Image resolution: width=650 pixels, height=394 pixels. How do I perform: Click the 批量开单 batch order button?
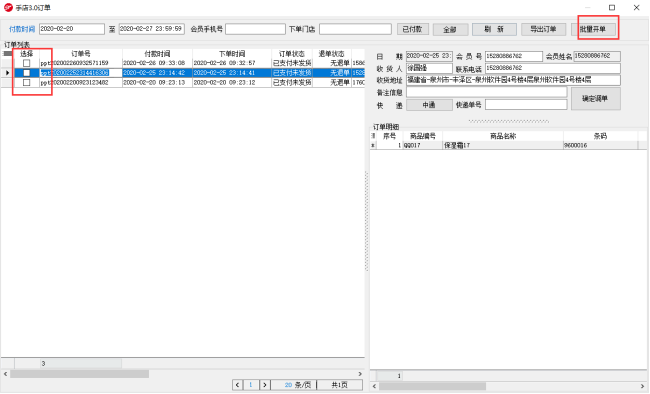coord(593,29)
